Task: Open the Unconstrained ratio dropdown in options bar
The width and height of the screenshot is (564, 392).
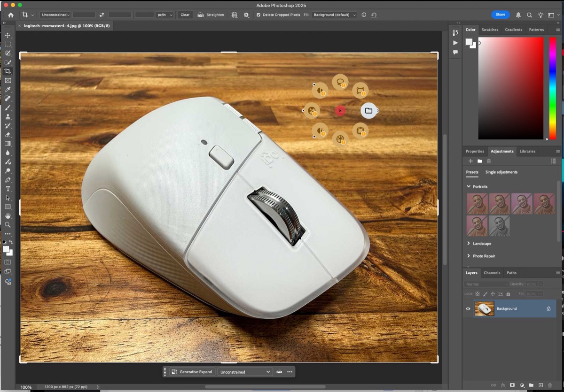Action: pos(55,15)
